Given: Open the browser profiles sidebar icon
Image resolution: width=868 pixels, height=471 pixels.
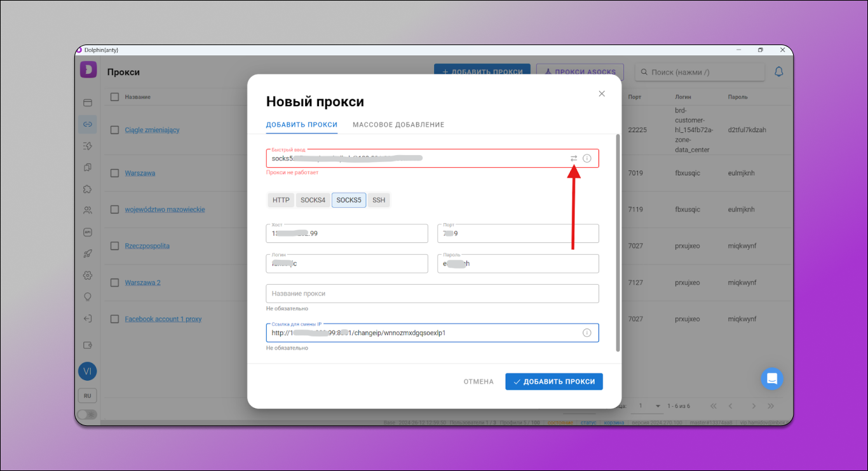Looking at the screenshot, I should (x=88, y=102).
